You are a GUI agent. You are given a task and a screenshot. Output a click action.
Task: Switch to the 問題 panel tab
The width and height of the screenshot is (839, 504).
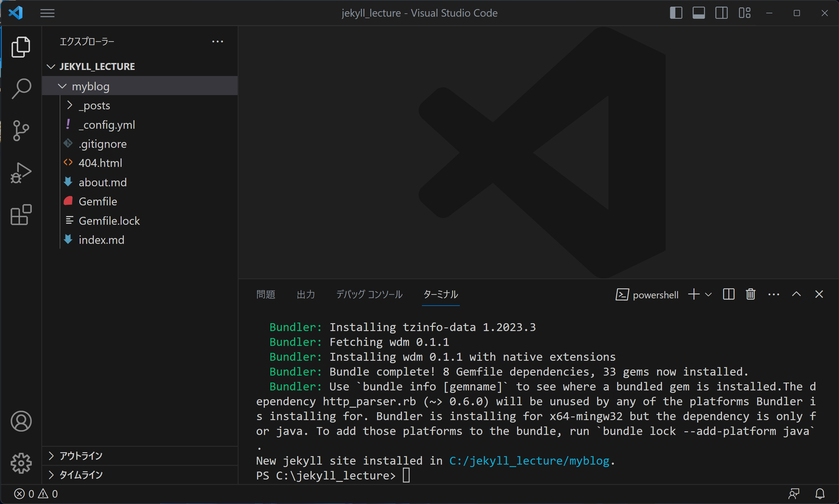pyautogui.click(x=266, y=294)
